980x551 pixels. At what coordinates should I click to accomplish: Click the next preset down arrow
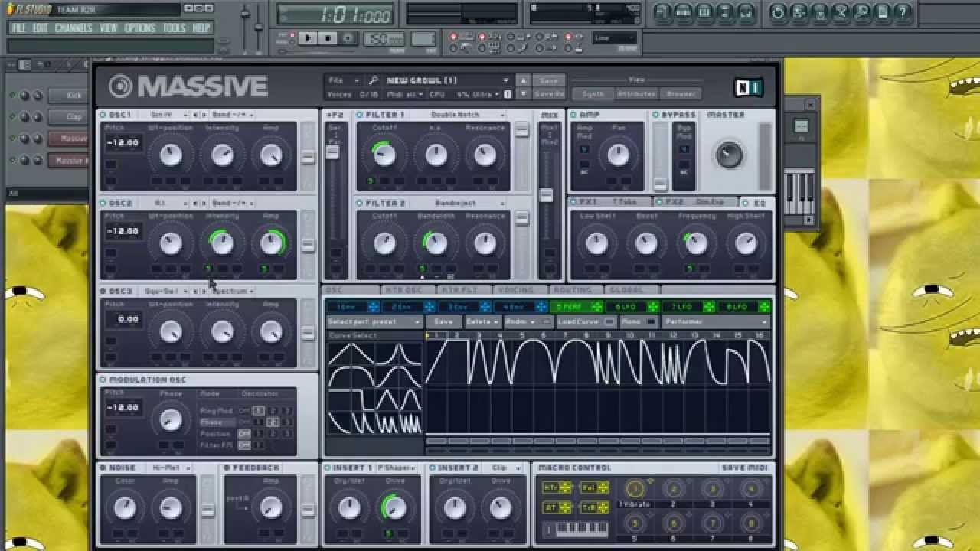pyautogui.click(x=524, y=94)
